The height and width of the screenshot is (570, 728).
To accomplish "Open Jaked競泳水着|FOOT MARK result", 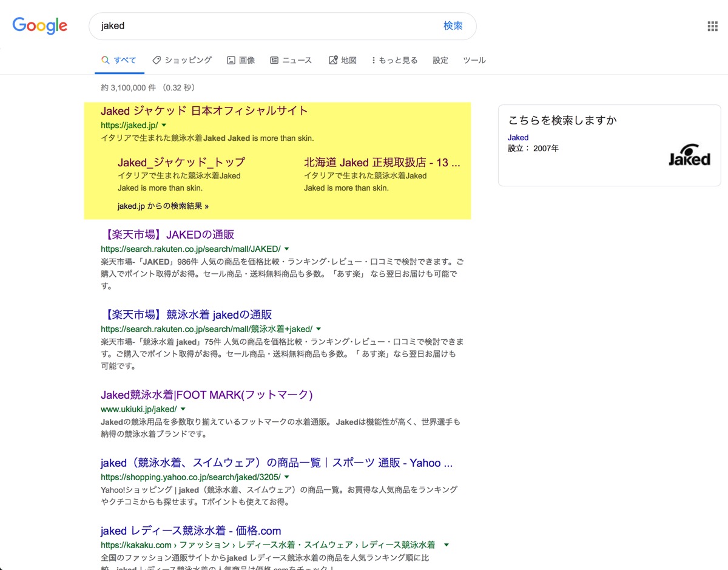I will pyautogui.click(x=207, y=395).
